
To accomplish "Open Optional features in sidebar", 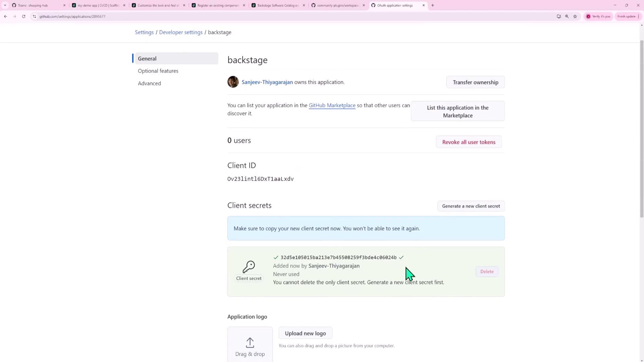I will click(158, 71).
